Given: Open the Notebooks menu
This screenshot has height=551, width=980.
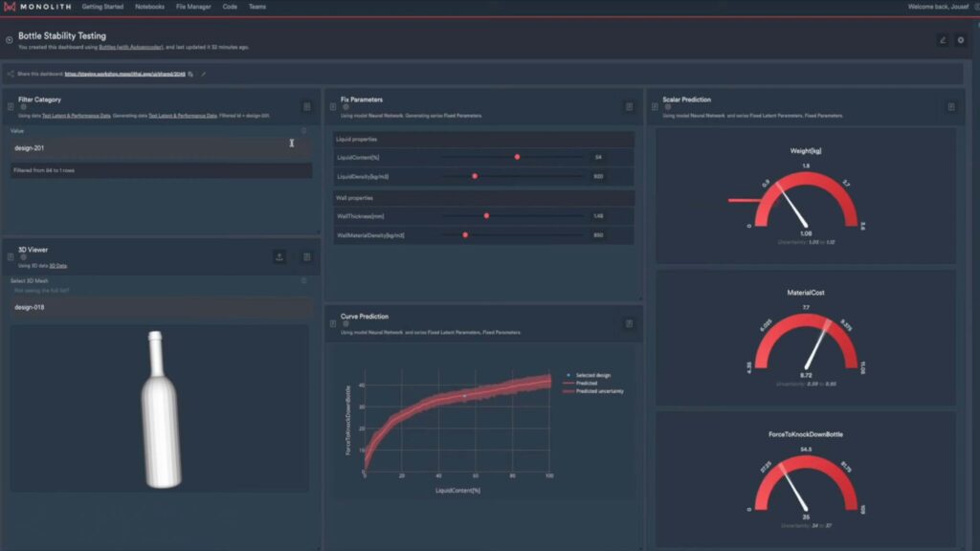Looking at the screenshot, I should point(149,7).
